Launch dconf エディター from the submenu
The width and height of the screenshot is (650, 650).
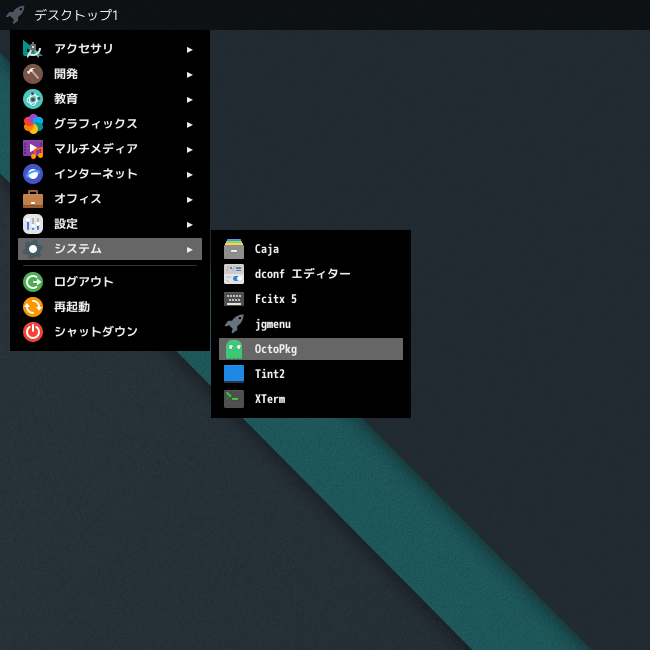coord(311,274)
